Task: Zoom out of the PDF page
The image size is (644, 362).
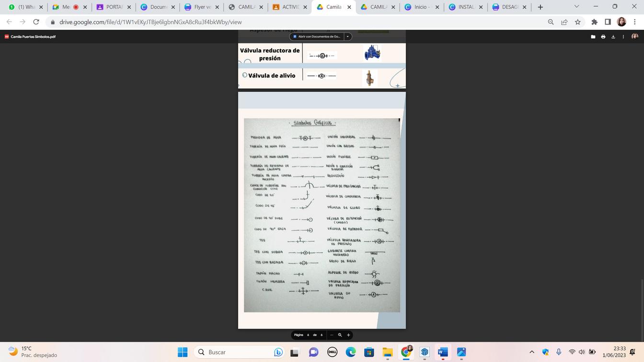Action: pyautogui.click(x=331, y=335)
